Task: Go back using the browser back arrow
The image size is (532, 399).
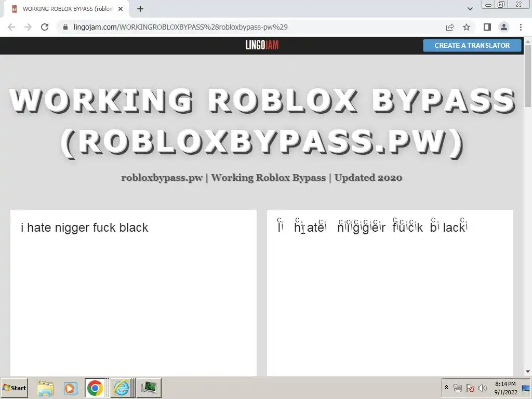Action: 11,27
